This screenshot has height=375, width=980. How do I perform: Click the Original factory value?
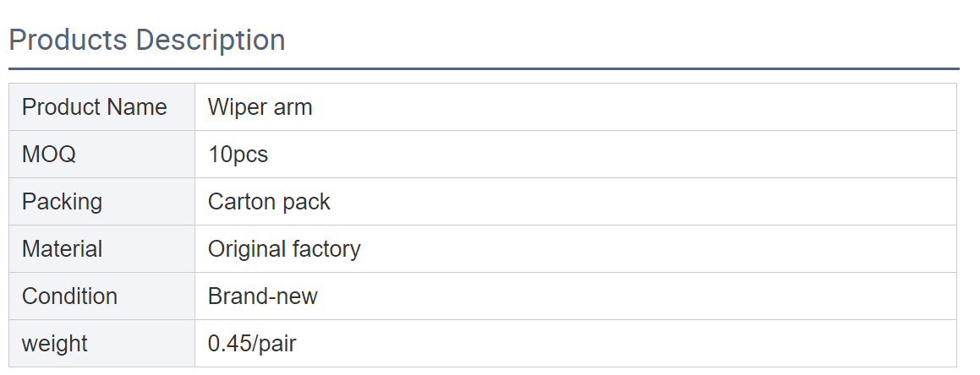pos(284,249)
